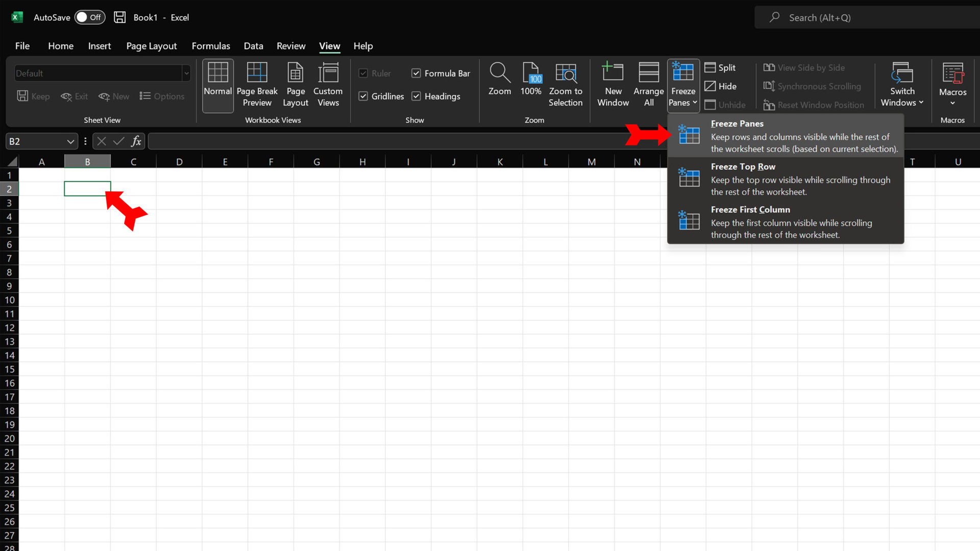Toggle the AutoSave switch
The height and width of the screenshot is (551, 980).
[90, 17]
